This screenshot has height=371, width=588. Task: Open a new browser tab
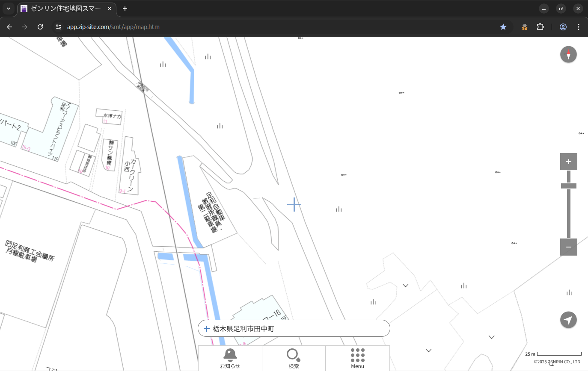coord(125,9)
